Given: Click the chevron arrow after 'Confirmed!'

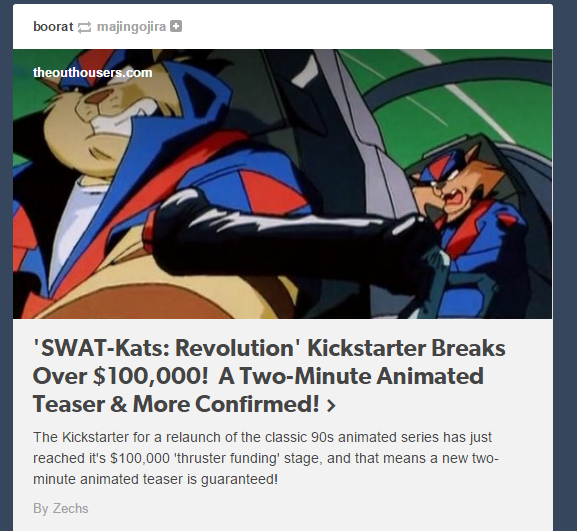Looking at the screenshot, I should pyautogui.click(x=331, y=405).
